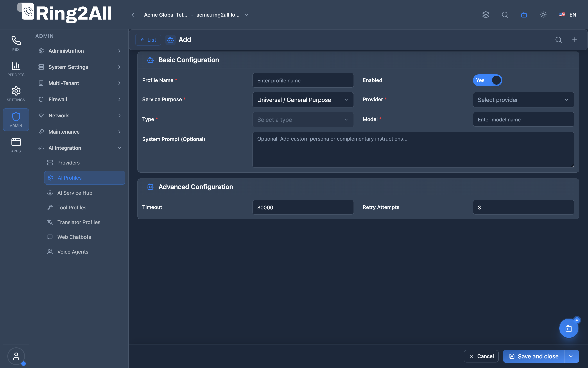Click the layers icon in top bar
588x368 pixels.
(x=486, y=15)
